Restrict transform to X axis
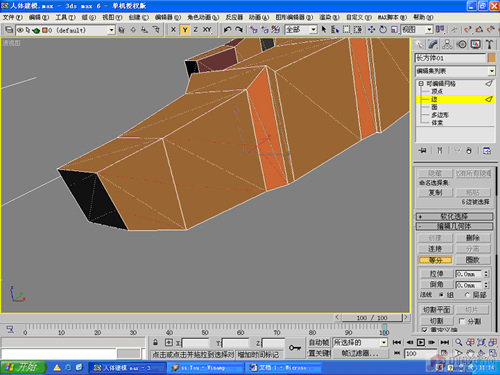 173,30
